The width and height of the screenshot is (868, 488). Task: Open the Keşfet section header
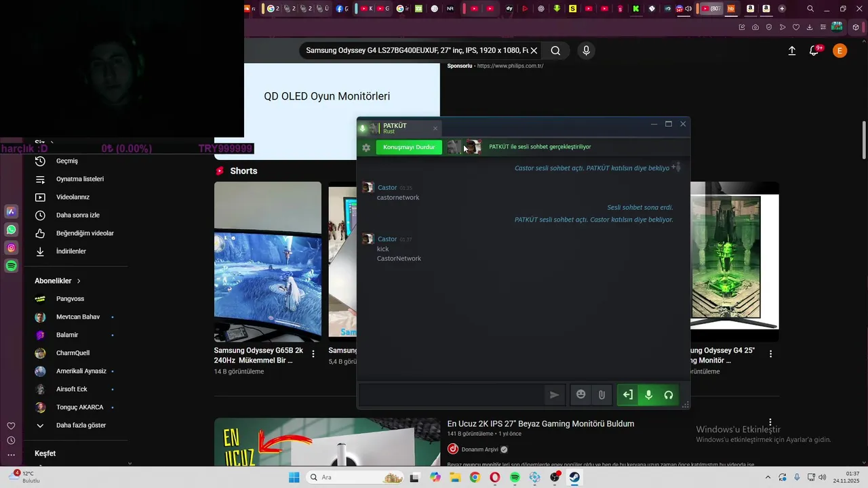[45, 453]
